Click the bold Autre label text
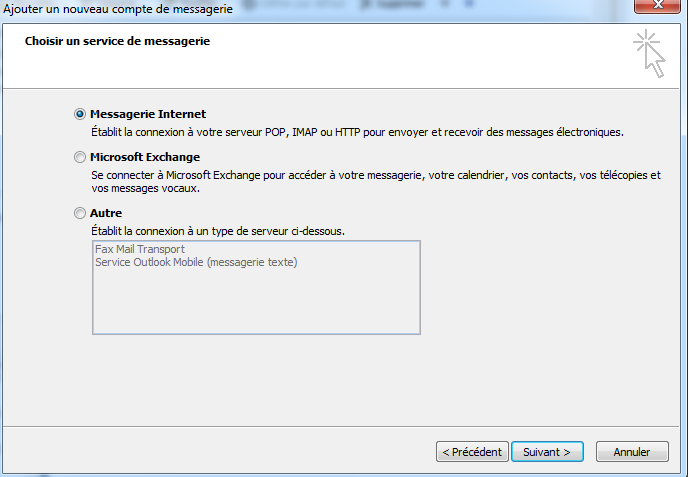The image size is (688, 477). click(106, 213)
